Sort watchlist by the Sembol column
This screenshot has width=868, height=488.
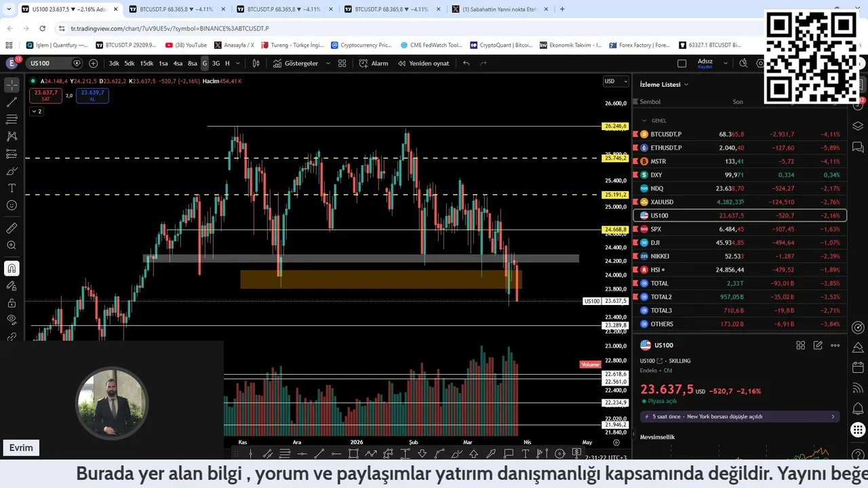tap(650, 102)
